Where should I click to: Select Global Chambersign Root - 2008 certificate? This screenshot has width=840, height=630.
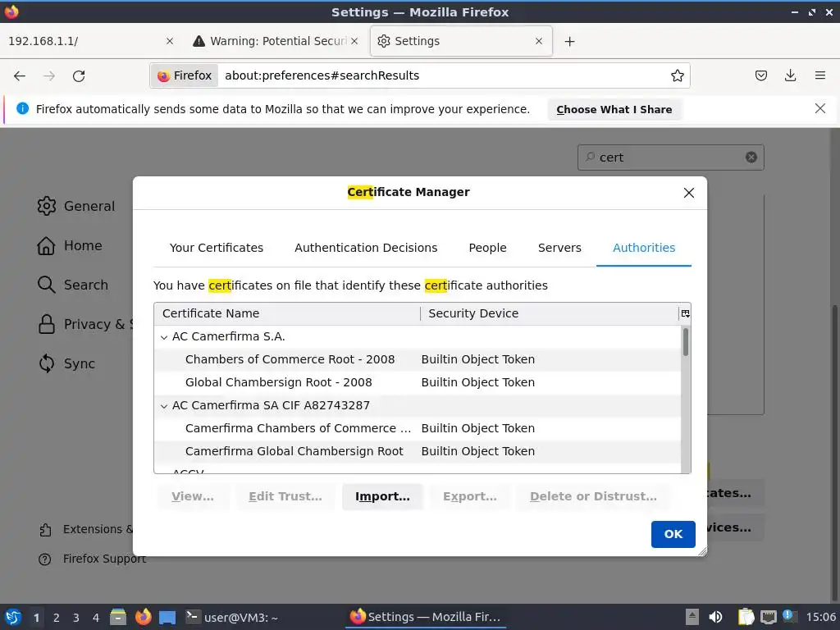[418, 382]
